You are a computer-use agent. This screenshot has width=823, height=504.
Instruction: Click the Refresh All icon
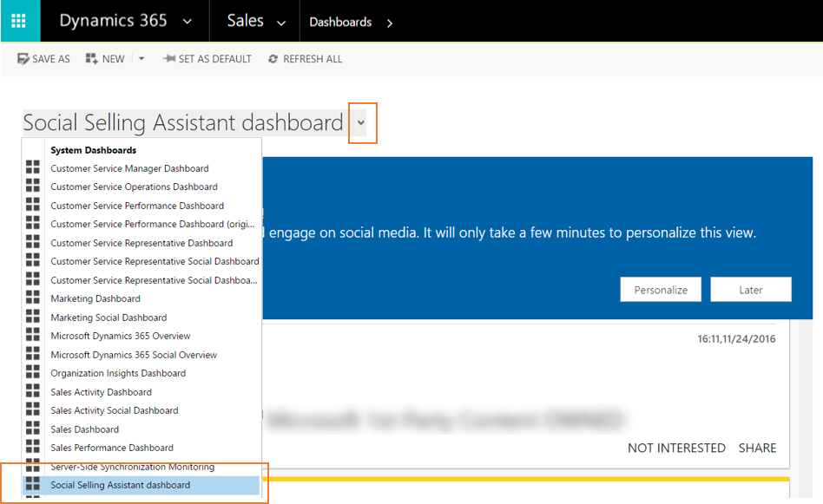[x=273, y=59]
